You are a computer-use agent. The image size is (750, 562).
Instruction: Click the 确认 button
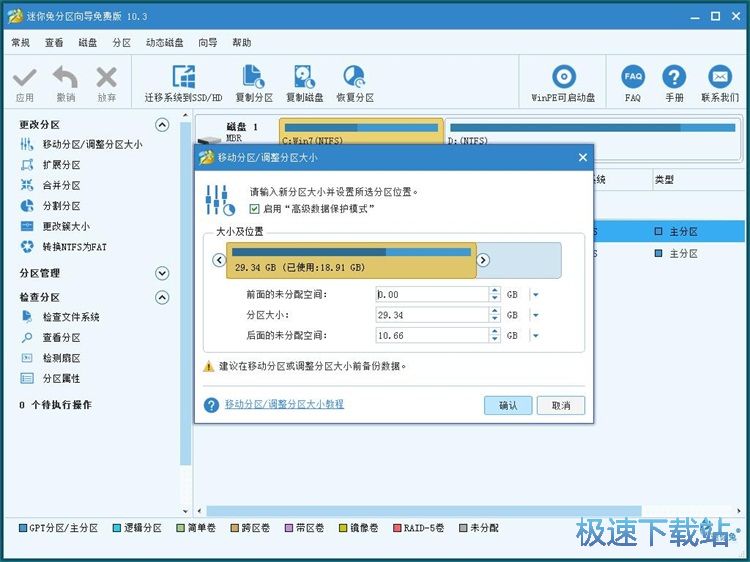[507, 405]
